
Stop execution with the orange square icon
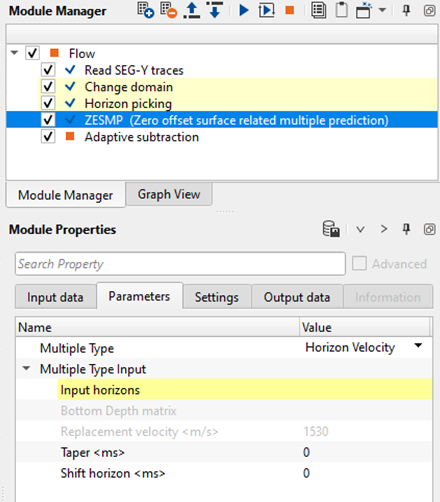pos(290,10)
